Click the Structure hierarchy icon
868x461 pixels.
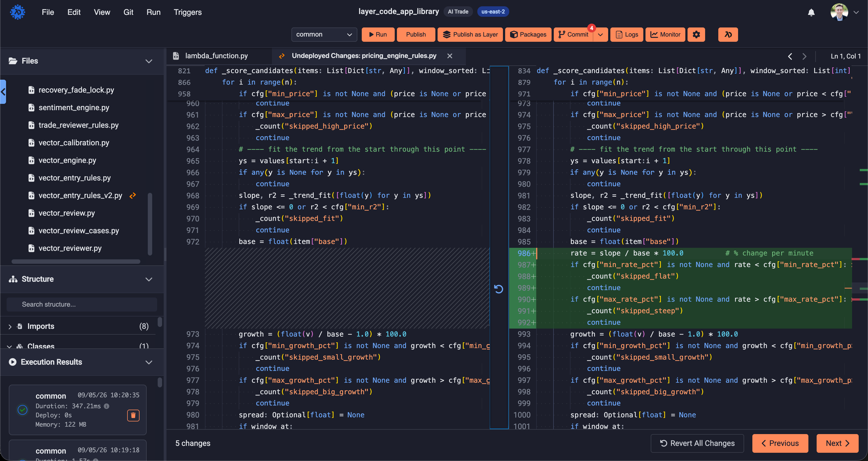click(13, 279)
